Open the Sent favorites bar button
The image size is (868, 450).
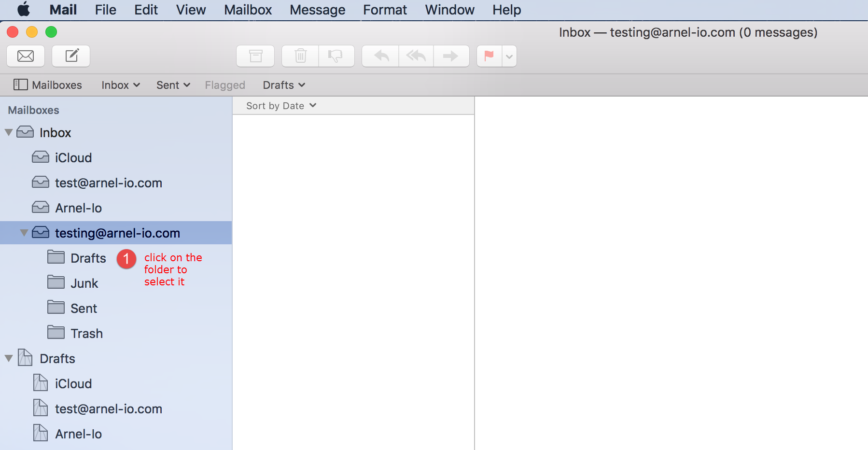pos(173,85)
